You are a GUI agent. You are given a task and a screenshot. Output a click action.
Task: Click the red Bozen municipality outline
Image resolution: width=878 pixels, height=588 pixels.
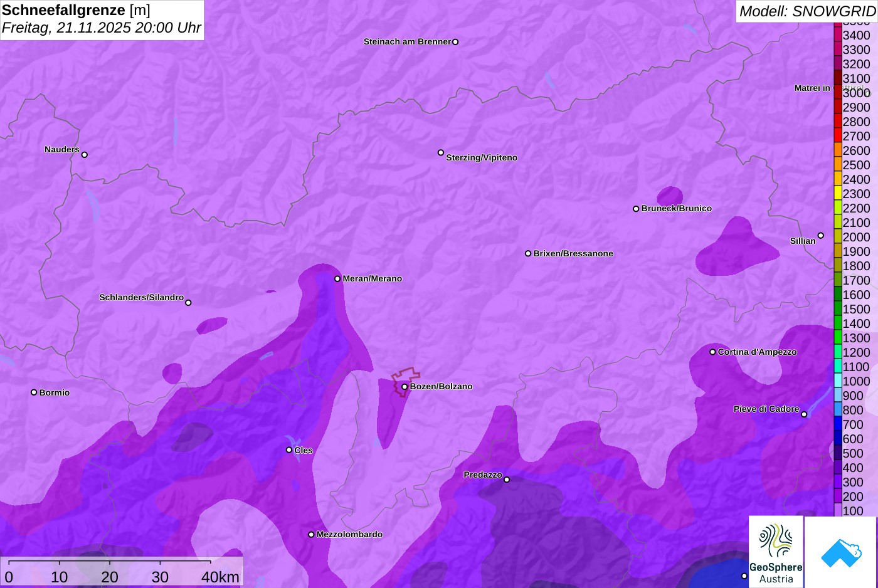[406, 381]
